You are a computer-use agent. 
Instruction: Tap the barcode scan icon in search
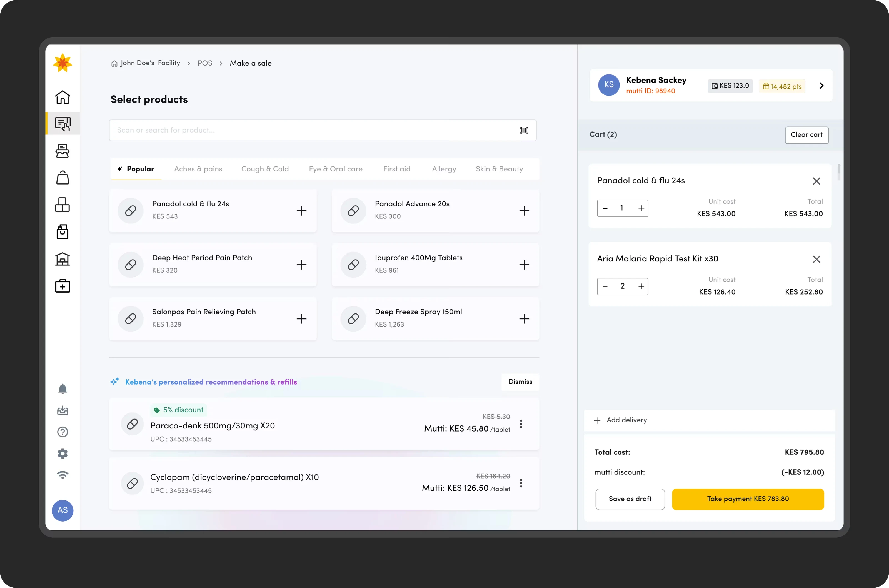[x=524, y=130]
